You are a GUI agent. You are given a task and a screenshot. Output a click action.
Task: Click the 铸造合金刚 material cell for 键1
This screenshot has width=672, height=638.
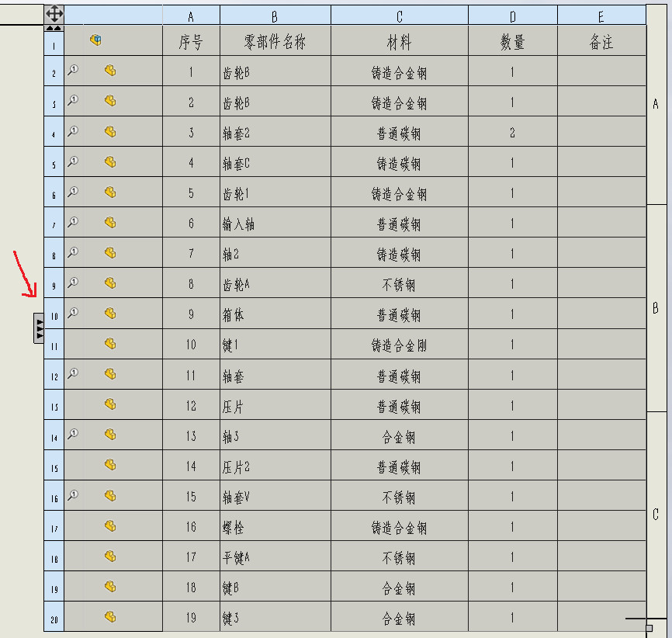[x=400, y=344]
